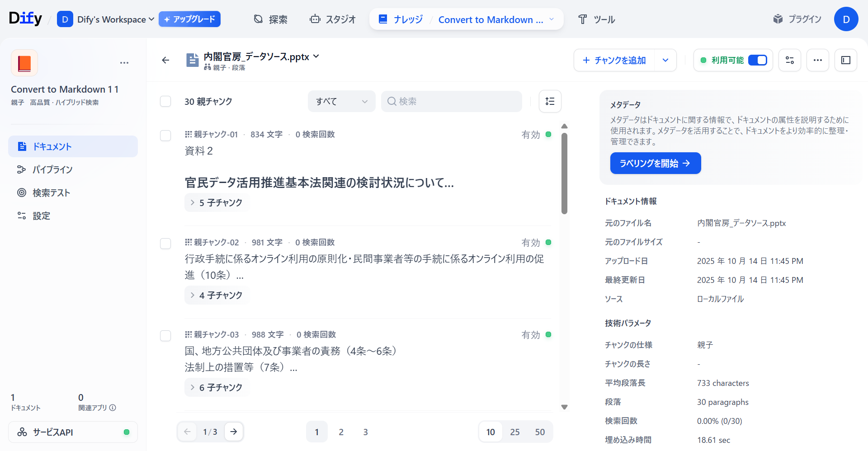Open the すべて filter dropdown

point(341,101)
